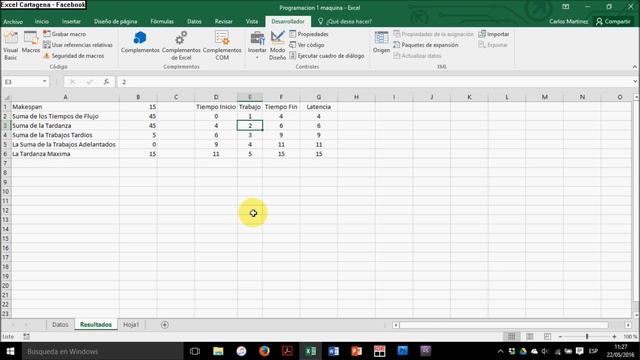640x360 pixels.
Task: Select the 'Tiempo Inicio' header cell
Action: [x=216, y=107]
